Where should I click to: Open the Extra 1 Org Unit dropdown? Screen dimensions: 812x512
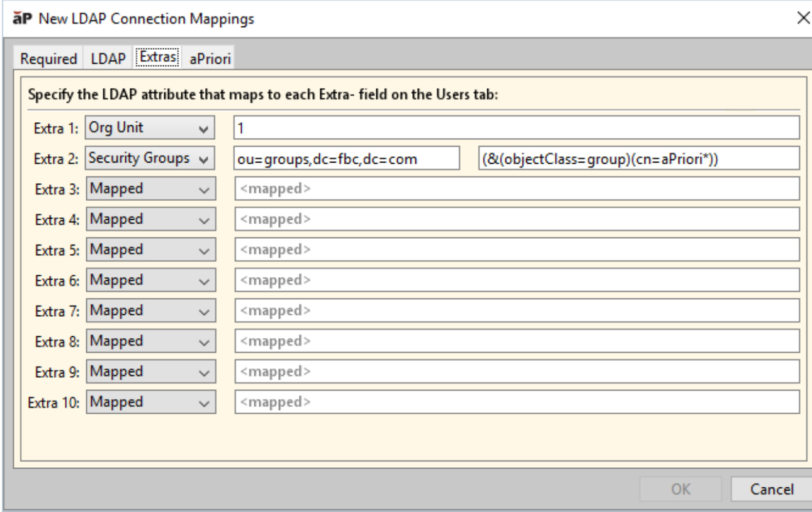(149, 127)
